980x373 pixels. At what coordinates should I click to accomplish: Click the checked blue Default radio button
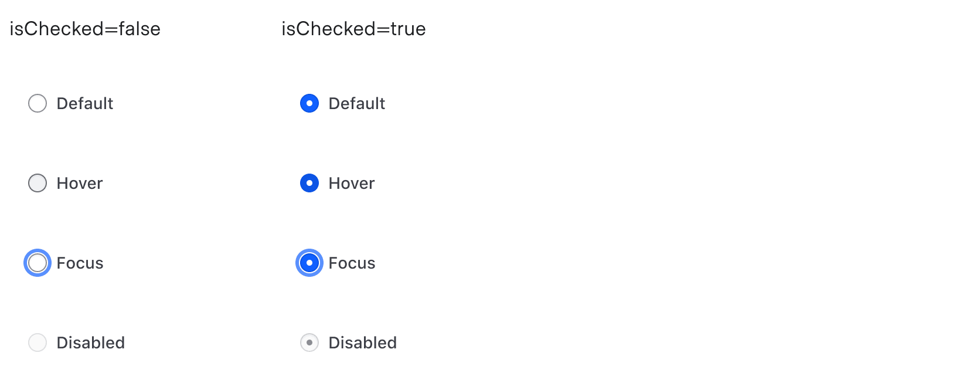pyautogui.click(x=309, y=103)
